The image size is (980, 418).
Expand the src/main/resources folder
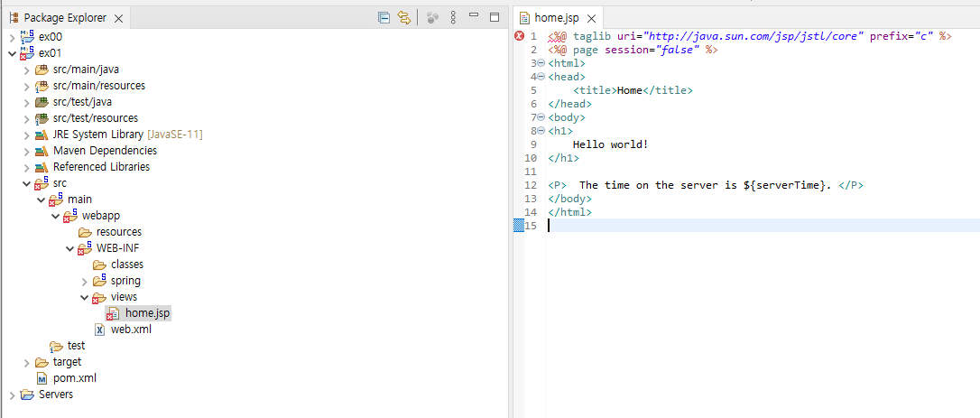26,86
